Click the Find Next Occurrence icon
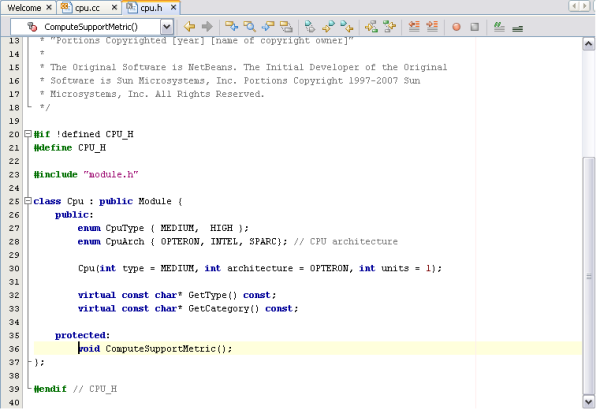Viewport: 600px width, 410px height. click(268, 26)
